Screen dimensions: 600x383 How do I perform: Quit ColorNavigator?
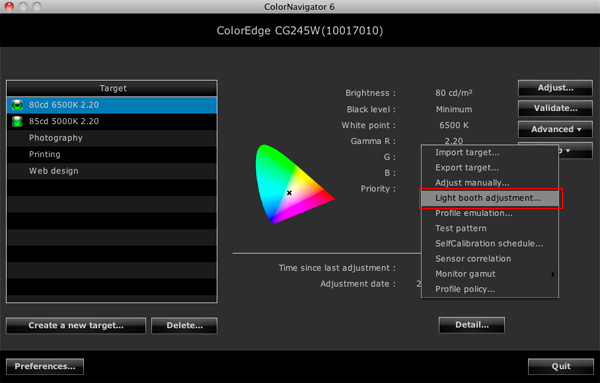(x=561, y=367)
